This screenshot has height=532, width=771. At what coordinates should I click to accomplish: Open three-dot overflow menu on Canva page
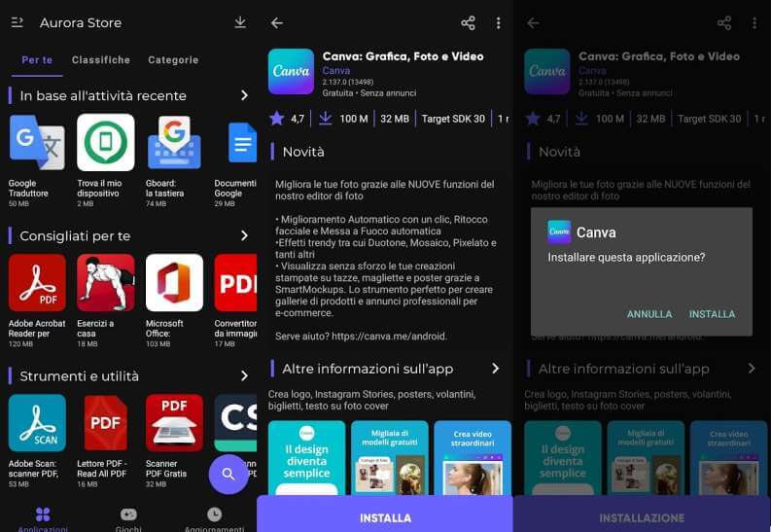[498, 22]
